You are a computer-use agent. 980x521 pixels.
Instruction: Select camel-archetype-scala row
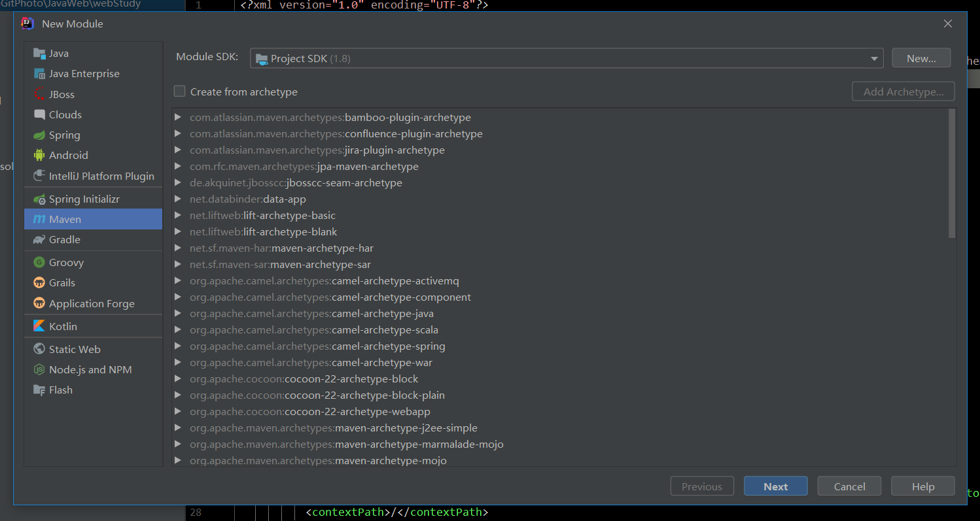559,330
